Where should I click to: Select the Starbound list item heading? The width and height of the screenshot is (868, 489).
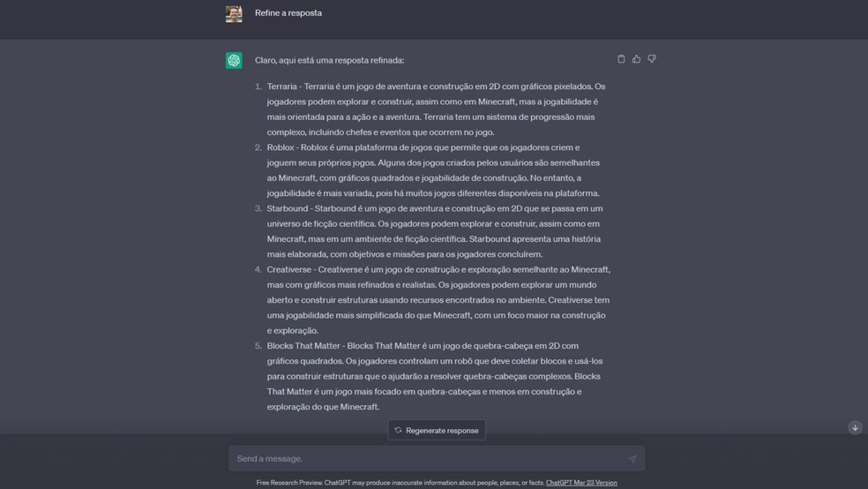coord(288,208)
